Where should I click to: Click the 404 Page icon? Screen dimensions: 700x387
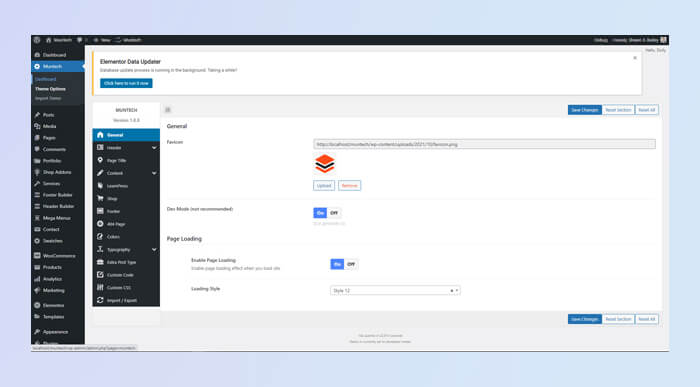coord(100,224)
